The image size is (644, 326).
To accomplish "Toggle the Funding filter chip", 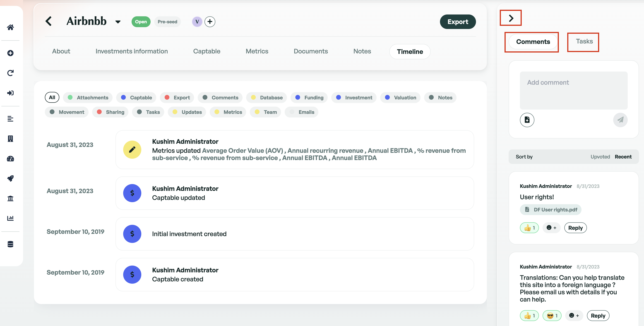I will click(x=309, y=98).
